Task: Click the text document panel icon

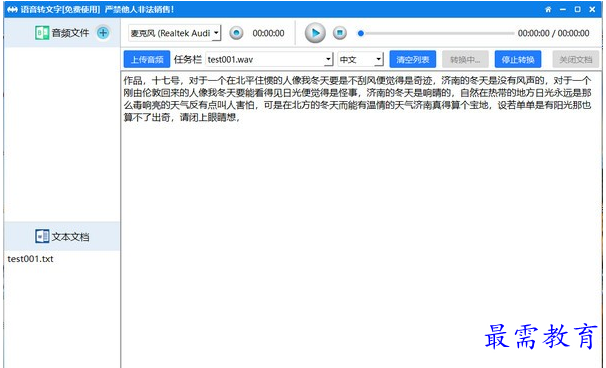Action: (x=42, y=236)
